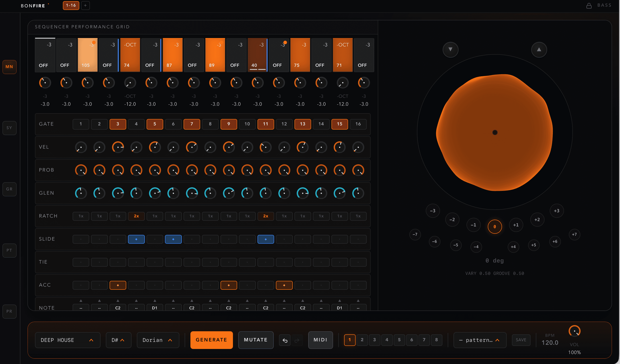This screenshot has width=620, height=364.
Task: Raise step 15 note with the up triangle above D1
Action: [x=339, y=301]
